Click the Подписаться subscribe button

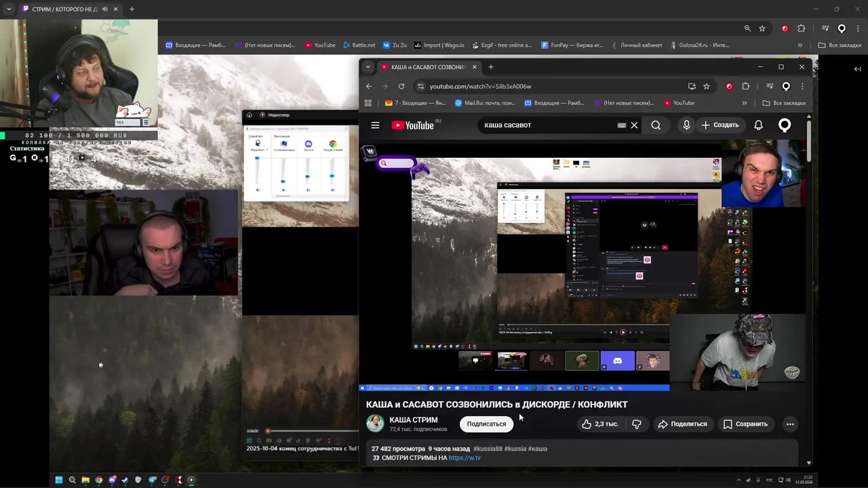[486, 424]
